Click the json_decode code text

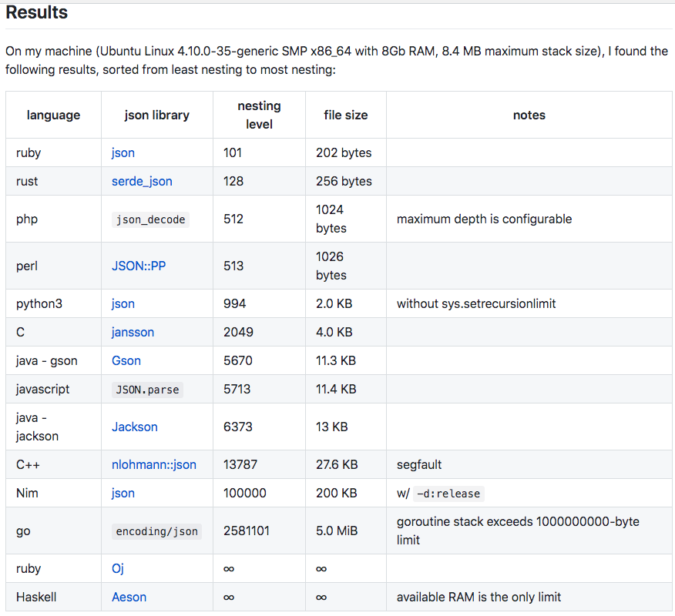click(x=151, y=219)
